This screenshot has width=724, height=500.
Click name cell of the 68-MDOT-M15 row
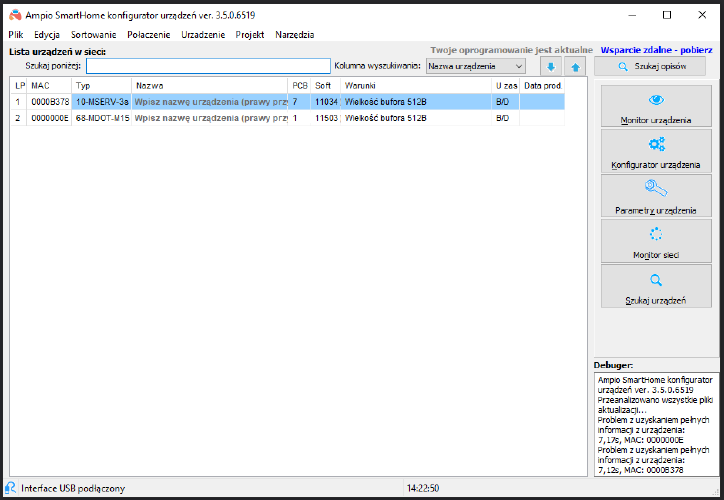pos(210,118)
